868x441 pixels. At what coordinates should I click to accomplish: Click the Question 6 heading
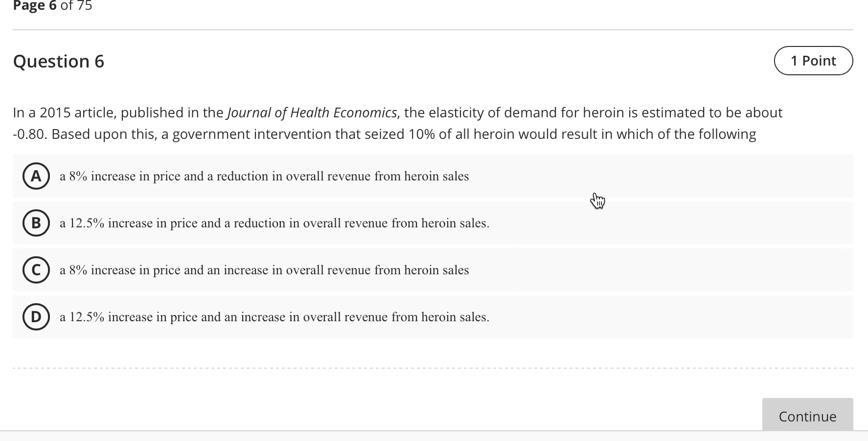(59, 62)
